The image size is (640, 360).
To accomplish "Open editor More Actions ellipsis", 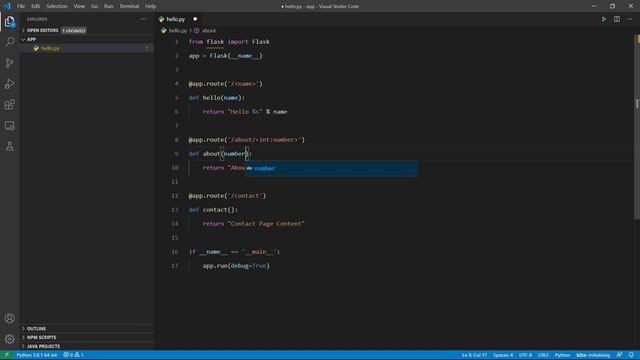I will 630,19.
